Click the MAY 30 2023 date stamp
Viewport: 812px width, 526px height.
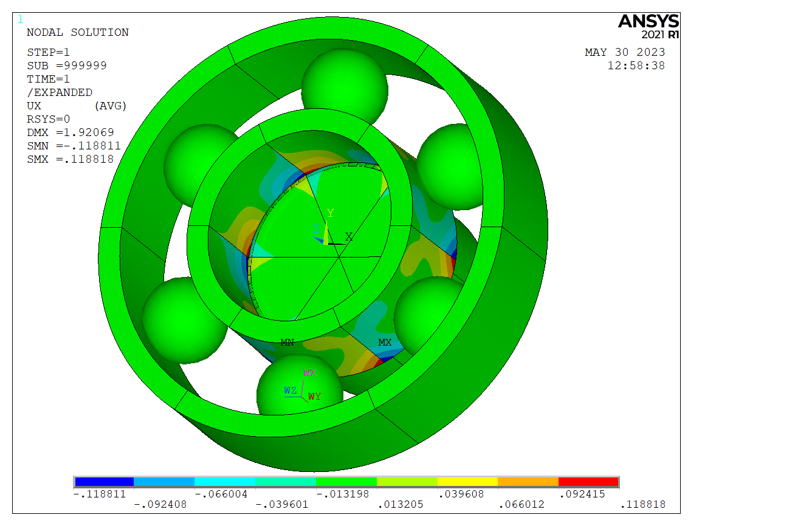pos(625,52)
